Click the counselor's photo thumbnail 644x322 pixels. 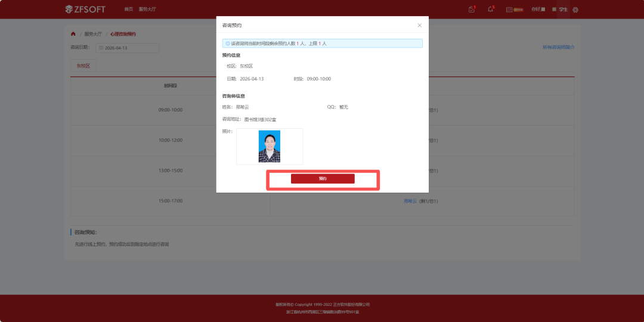click(x=270, y=146)
